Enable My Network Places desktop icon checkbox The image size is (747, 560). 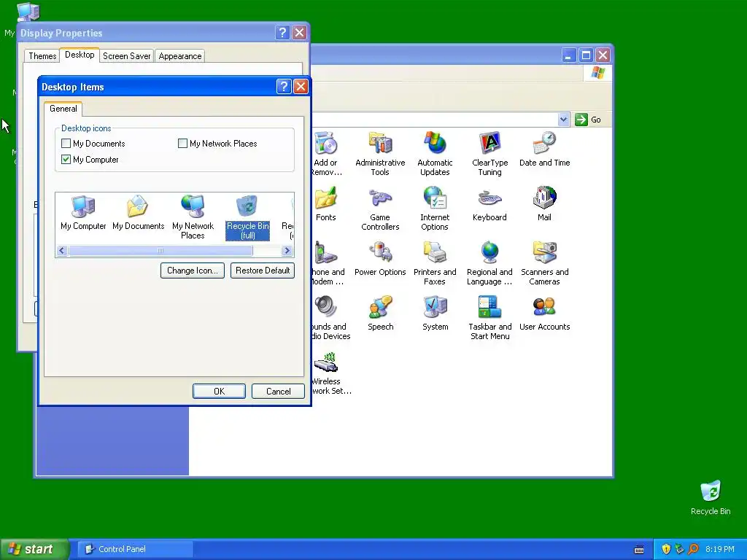tap(182, 144)
